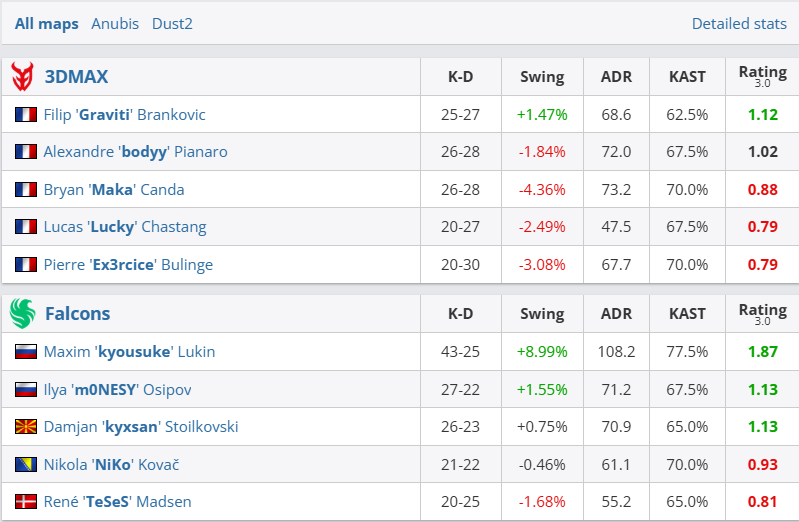Click the 3DMAX team name link
Viewport: 799px width, 522px height.
pyautogui.click(x=76, y=76)
